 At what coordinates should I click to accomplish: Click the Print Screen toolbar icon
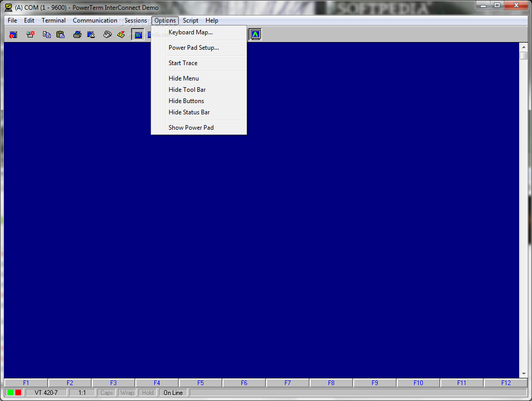tap(91, 35)
